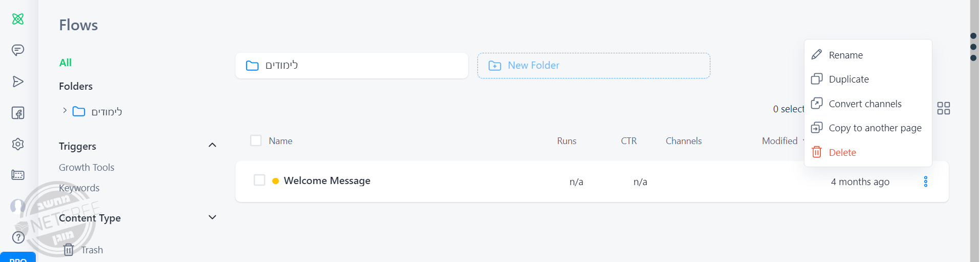
Task: Open the Settings gear icon
Action: pyautogui.click(x=18, y=144)
